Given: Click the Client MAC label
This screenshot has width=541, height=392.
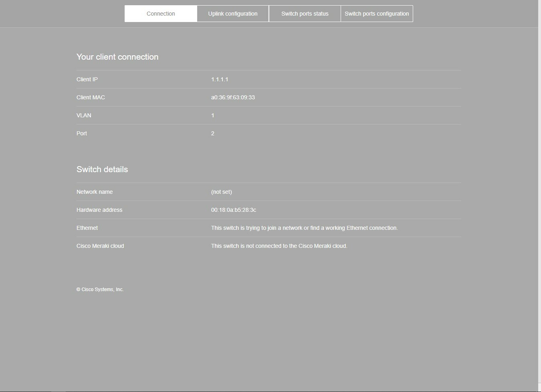Looking at the screenshot, I should (x=91, y=97).
